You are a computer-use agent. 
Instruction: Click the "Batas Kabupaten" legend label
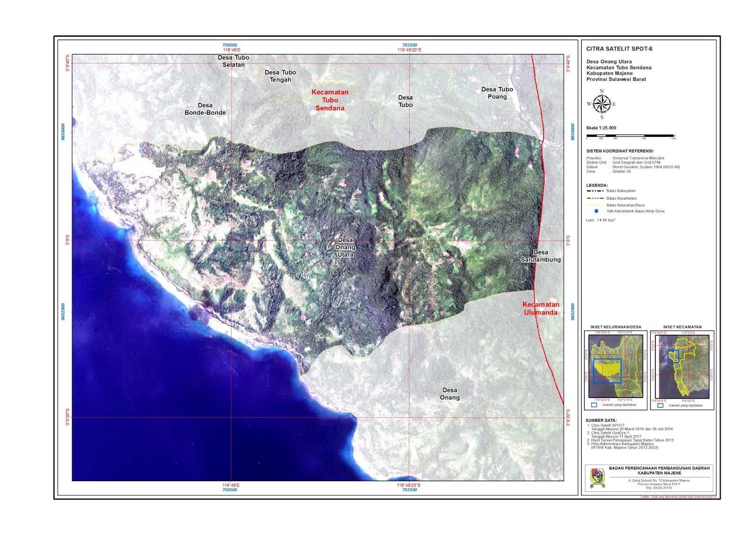621,191
